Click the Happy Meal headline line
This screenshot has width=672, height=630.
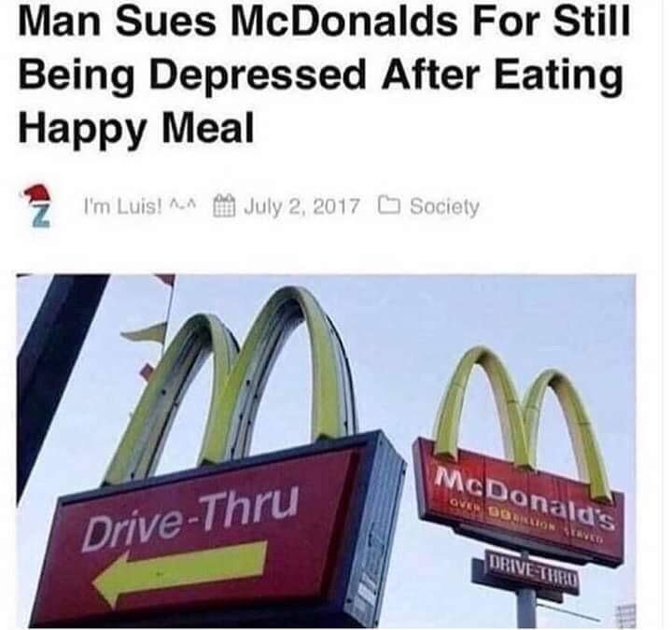point(136,128)
